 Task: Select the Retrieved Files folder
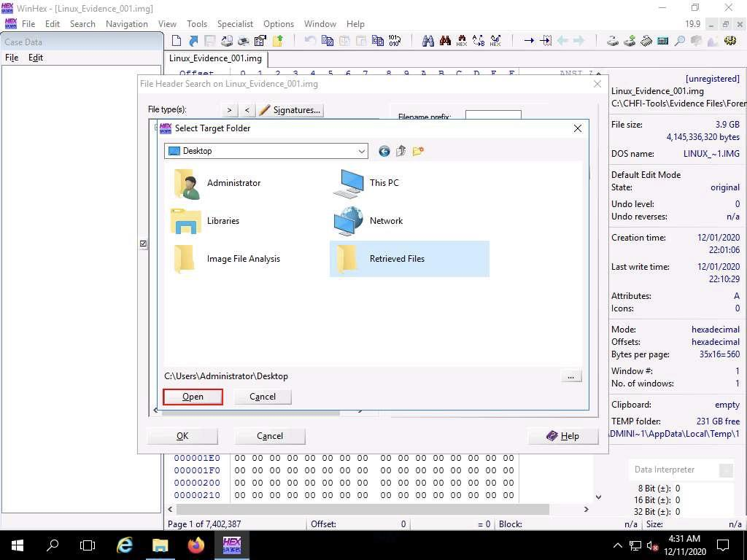click(409, 259)
